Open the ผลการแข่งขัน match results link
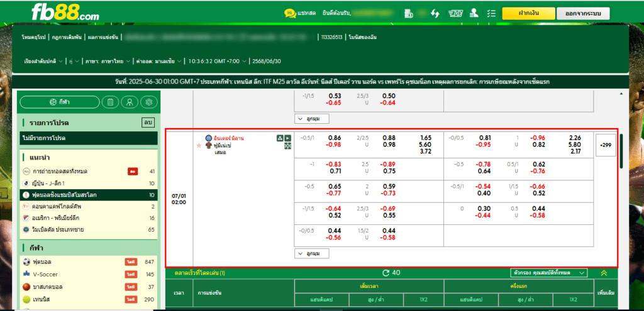 click(x=103, y=37)
